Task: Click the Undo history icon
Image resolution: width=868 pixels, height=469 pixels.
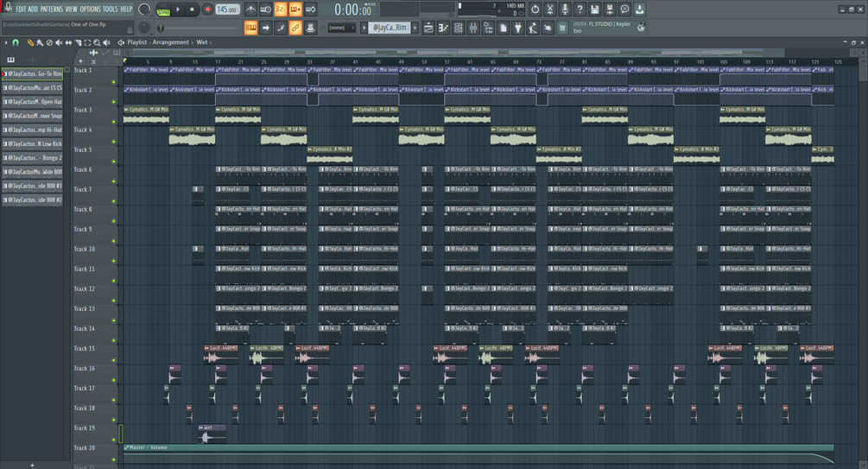Action: point(535,10)
